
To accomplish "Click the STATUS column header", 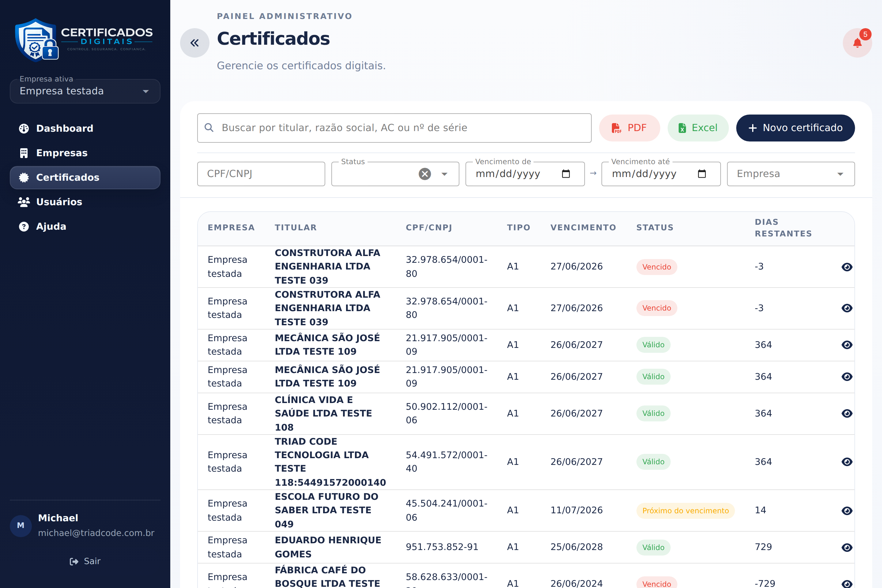I will pyautogui.click(x=655, y=228).
